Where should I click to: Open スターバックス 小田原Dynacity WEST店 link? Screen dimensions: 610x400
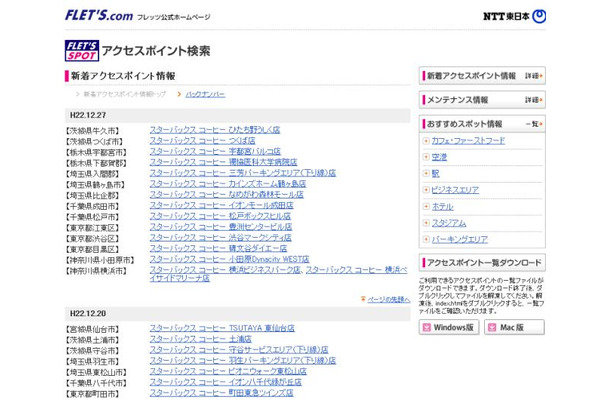click(230, 259)
